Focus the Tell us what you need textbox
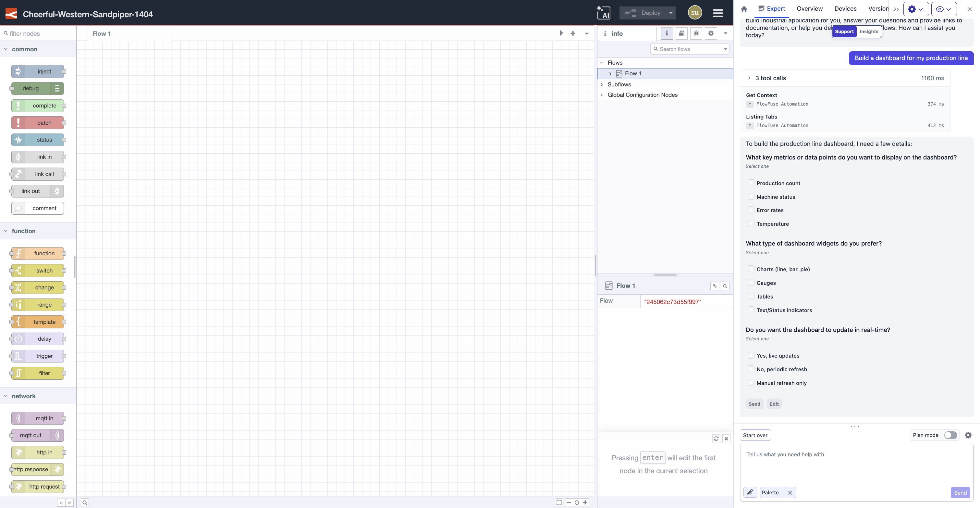 [x=856, y=464]
